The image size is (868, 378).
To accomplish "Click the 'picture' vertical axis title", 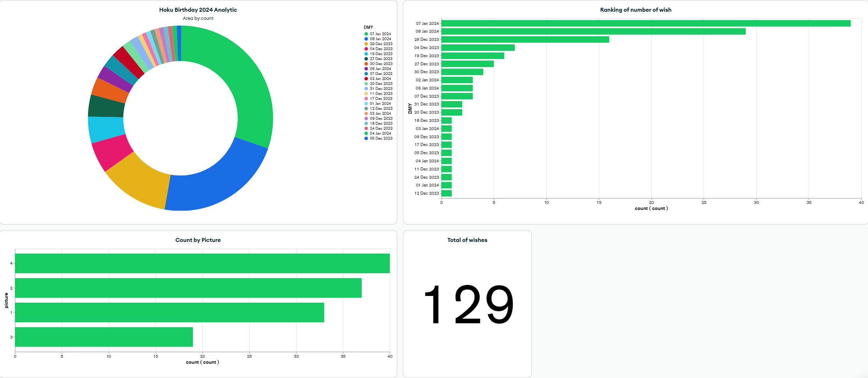I will (6, 301).
